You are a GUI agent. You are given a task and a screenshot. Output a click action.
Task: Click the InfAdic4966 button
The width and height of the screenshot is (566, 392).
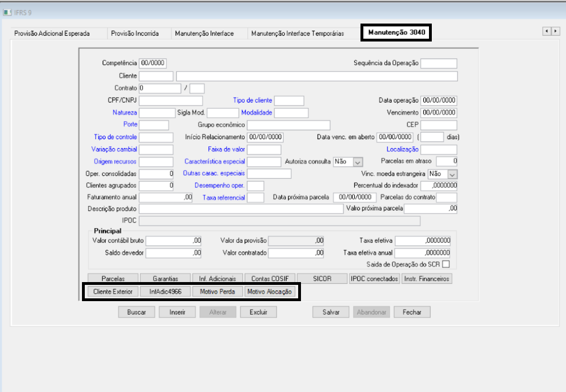(x=165, y=292)
